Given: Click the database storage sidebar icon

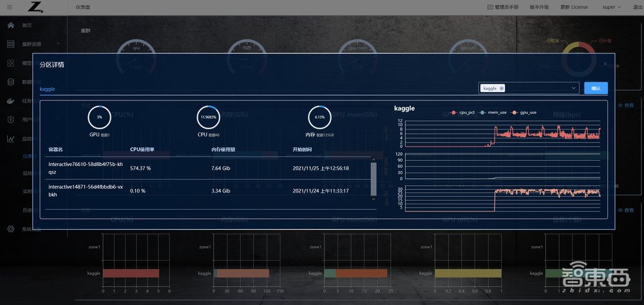Looking at the screenshot, I should click(10, 82).
